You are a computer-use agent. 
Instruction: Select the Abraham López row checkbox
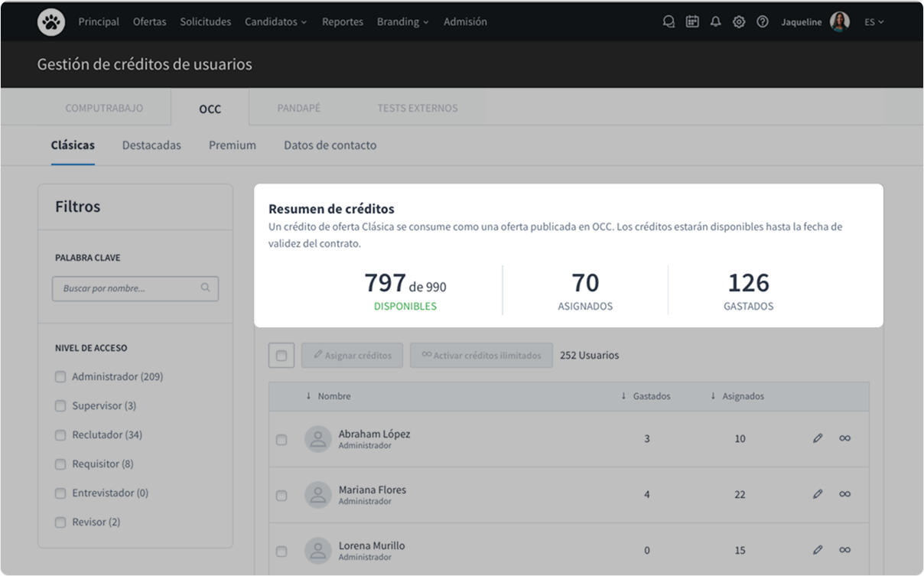281,440
